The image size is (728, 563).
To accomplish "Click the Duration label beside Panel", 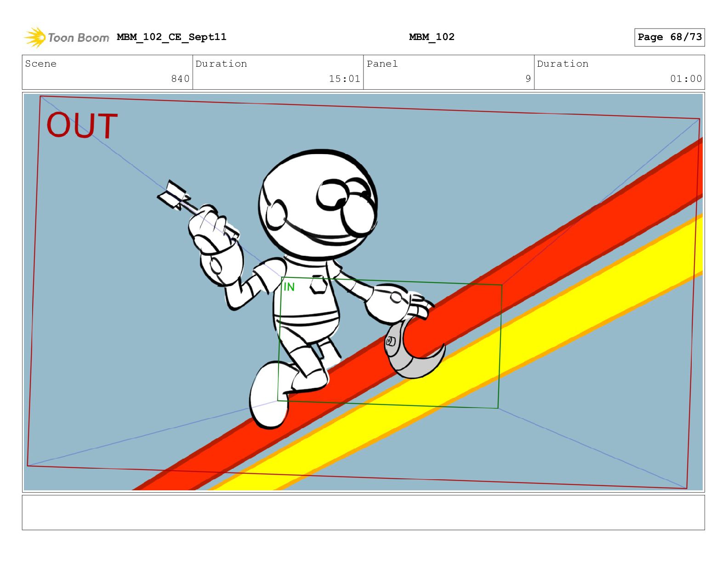I will [x=563, y=63].
